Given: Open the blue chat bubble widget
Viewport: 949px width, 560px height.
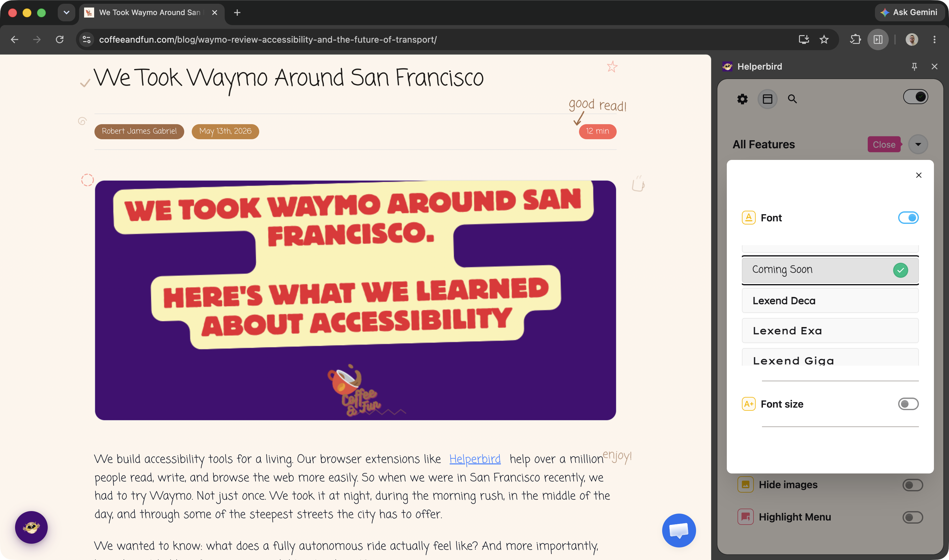Looking at the screenshot, I should tap(678, 530).
